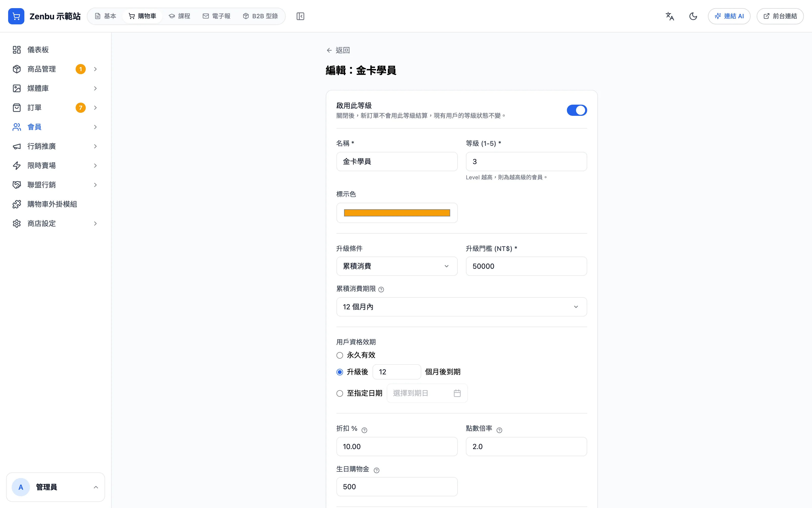Viewport: 812px width, 508px height.
Task: Open the calendar icon in expiry date field
Action: [457, 393]
